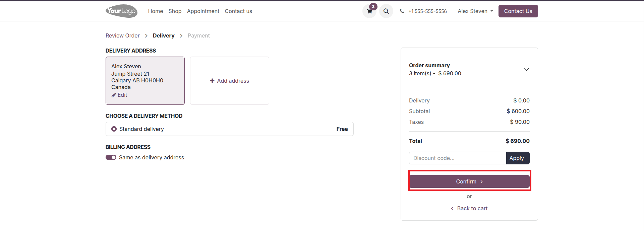Open the shopping cart icon
The image size is (644, 231).
(x=369, y=11)
